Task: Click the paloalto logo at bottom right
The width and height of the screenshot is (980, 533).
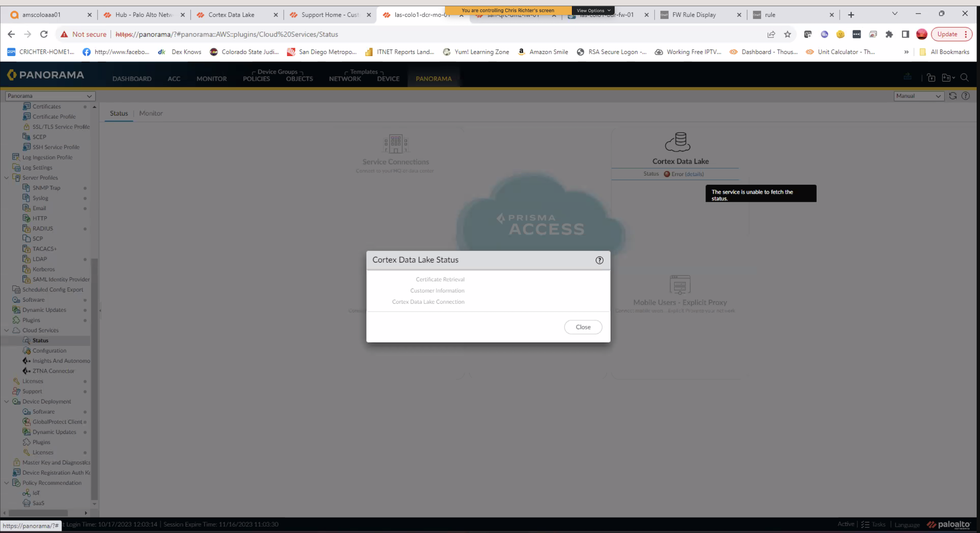Action: [x=949, y=525]
